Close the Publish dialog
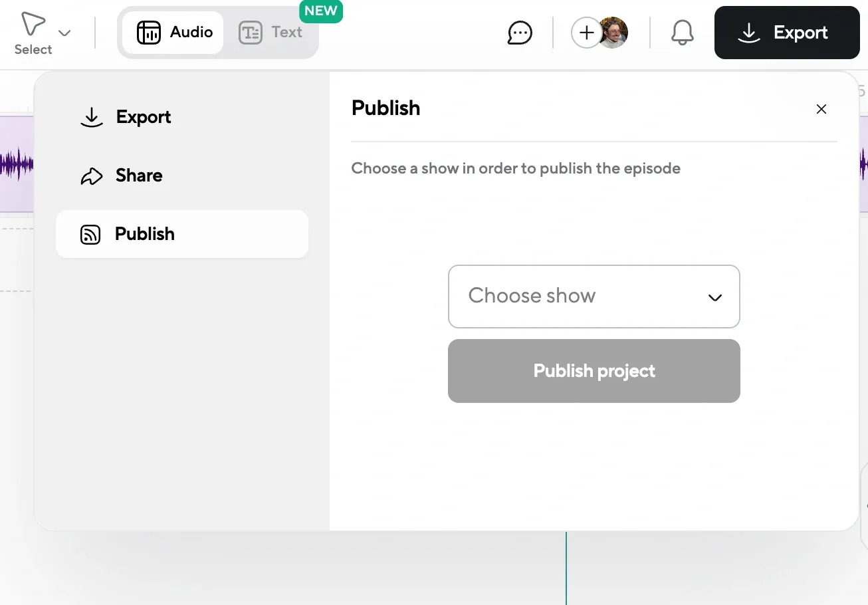The image size is (868, 605). 821,109
